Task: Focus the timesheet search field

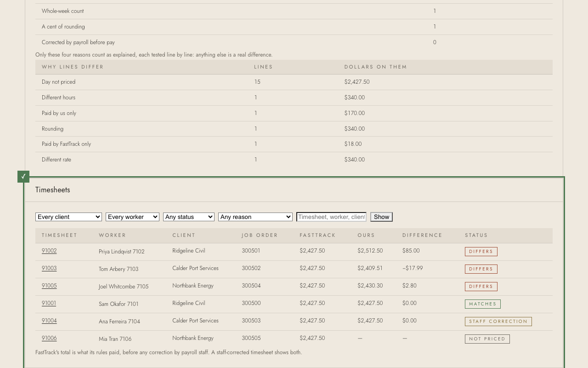Action: [332, 217]
